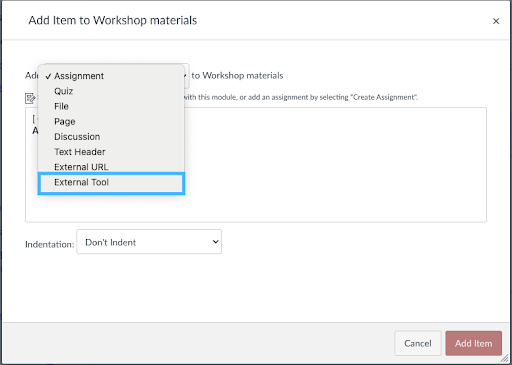Select External Tool option
Image resolution: width=512 pixels, height=365 pixels.
(111, 183)
